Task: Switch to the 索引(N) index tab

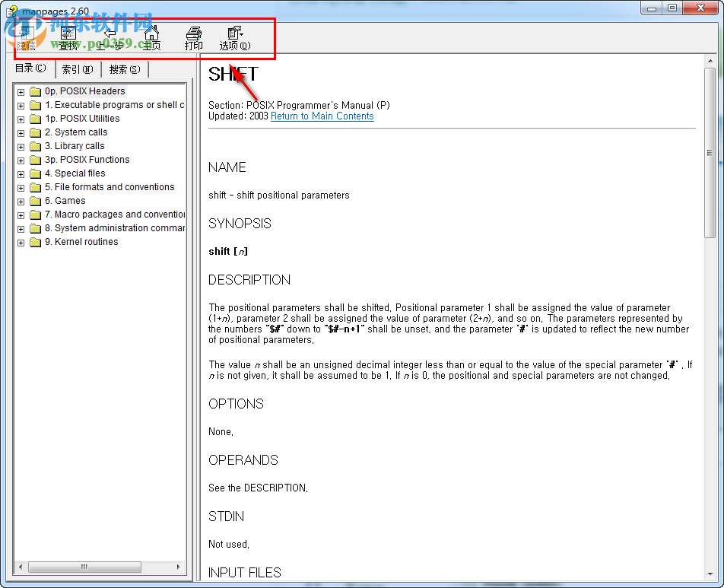Action: [78, 69]
